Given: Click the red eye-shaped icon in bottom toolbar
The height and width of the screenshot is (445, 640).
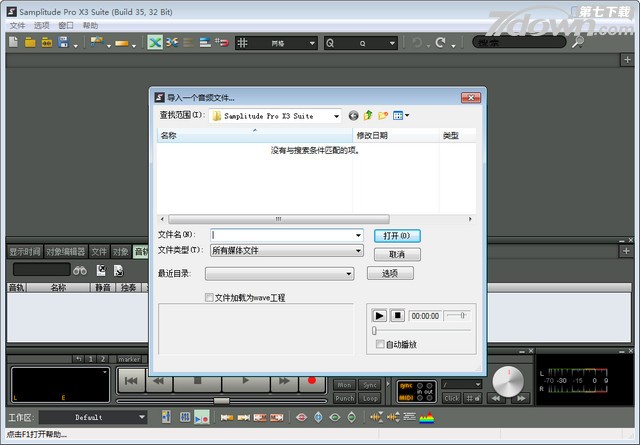Looking at the screenshot, I should click(302, 417).
